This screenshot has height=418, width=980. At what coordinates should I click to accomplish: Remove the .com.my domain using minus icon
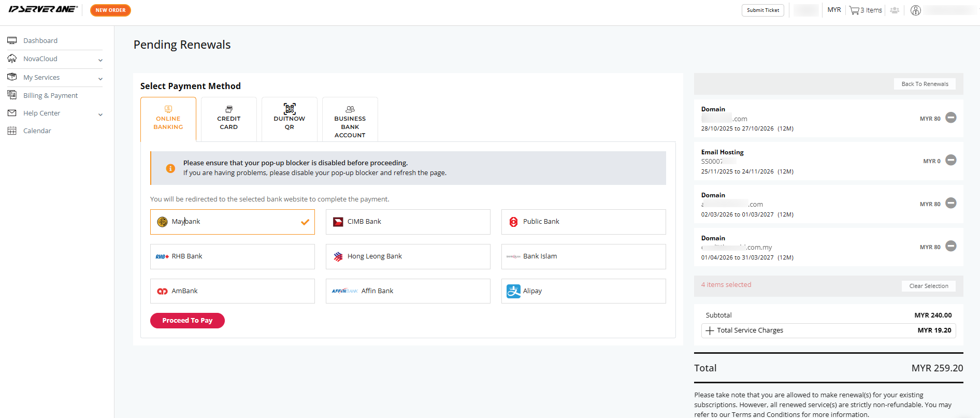point(950,247)
